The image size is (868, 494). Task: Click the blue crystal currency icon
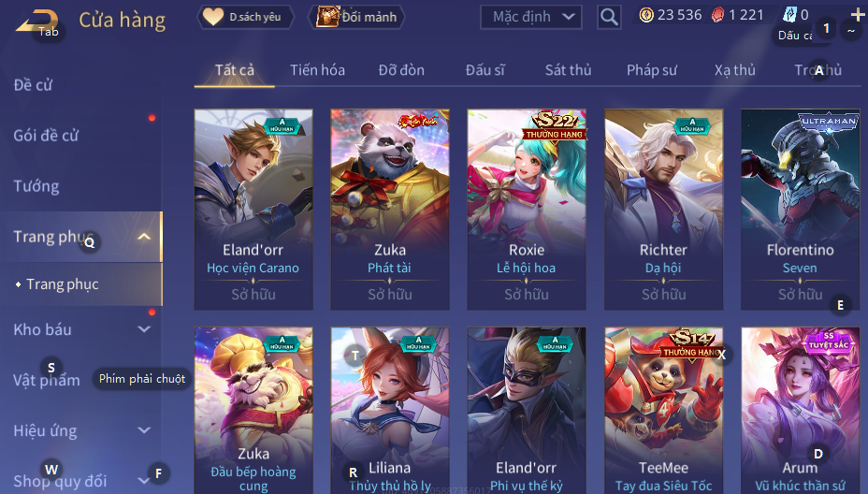coord(790,14)
